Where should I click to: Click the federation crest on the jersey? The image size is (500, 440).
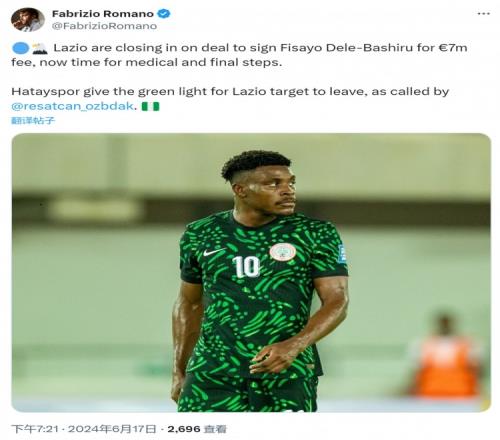click(x=283, y=252)
